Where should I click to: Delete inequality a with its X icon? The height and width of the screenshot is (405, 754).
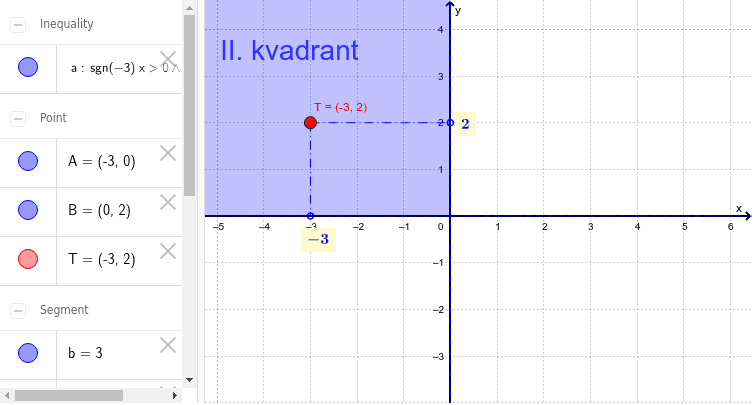coord(168,59)
